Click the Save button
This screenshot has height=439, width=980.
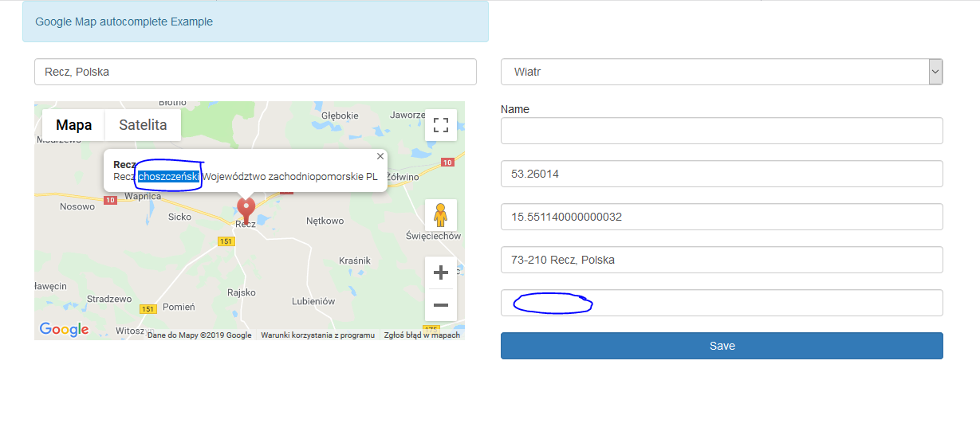722,346
